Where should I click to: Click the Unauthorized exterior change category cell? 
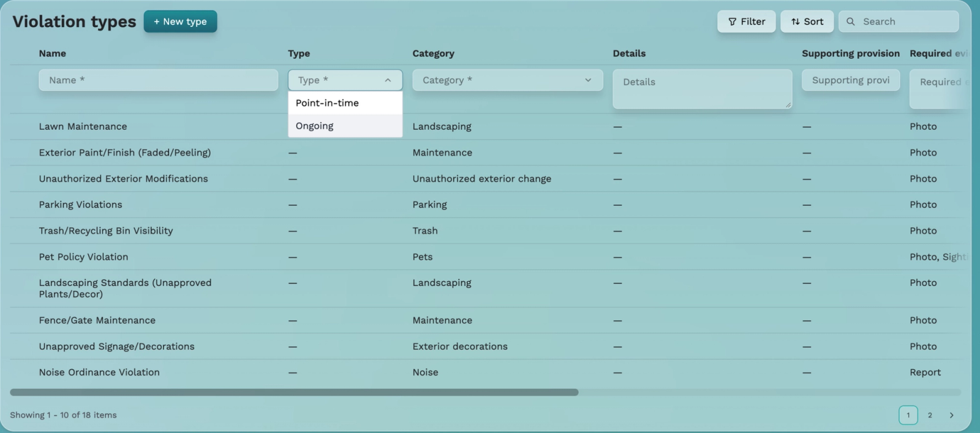click(481, 179)
